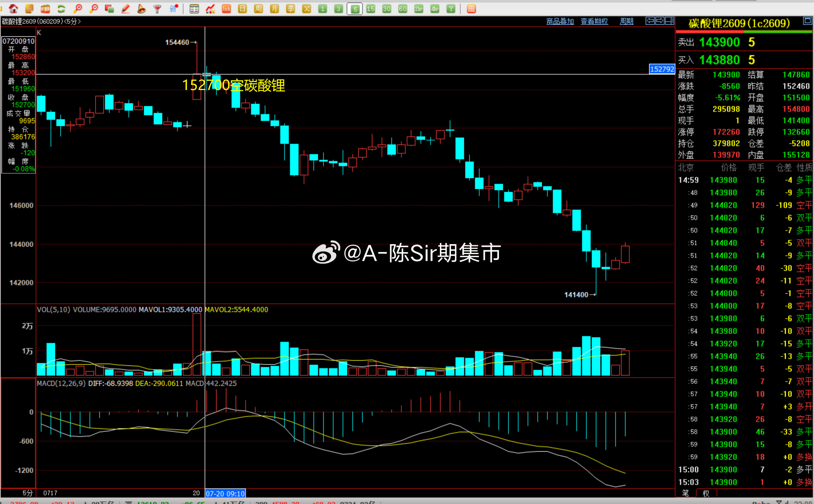Open the quote list table icon

(x=194, y=8)
